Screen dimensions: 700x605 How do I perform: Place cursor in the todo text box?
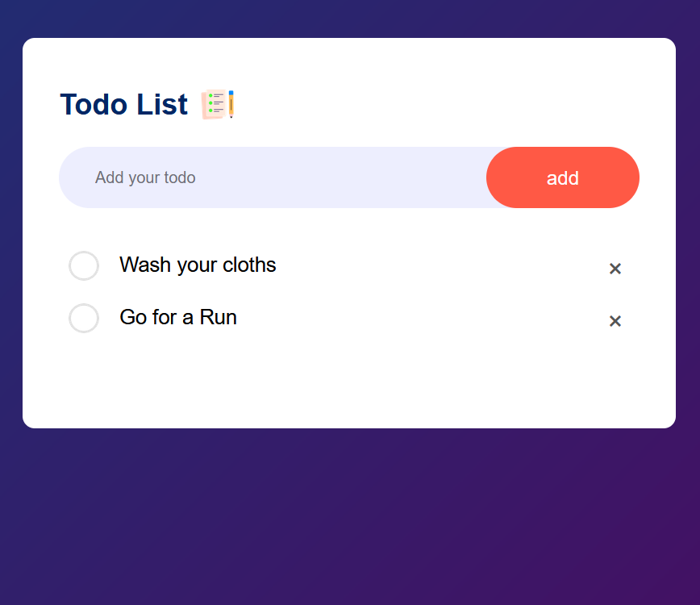coord(323,177)
